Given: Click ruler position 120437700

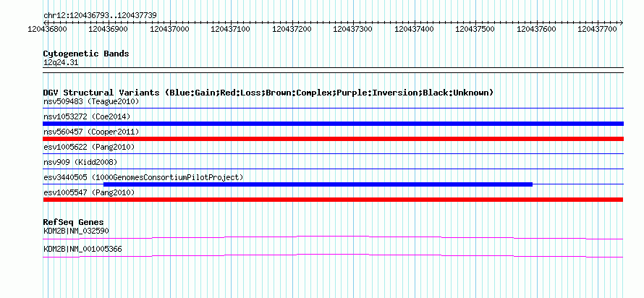Looking at the screenshot, I should 598,29.
